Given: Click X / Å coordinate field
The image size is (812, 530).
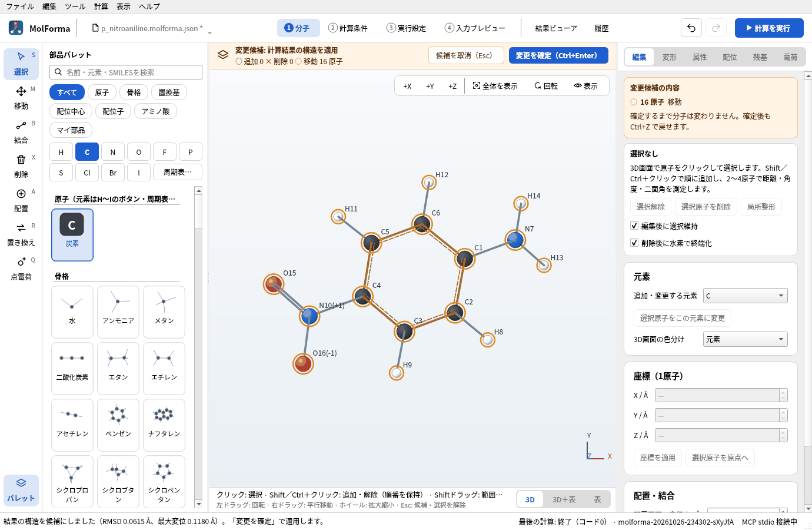Looking at the screenshot, I should 717,395.
